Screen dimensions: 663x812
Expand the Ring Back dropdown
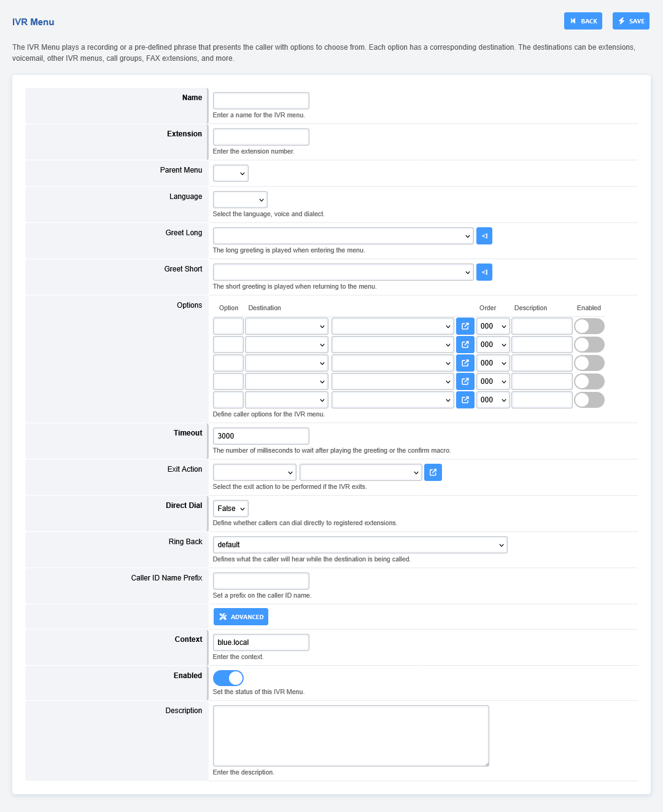point(360,545)
